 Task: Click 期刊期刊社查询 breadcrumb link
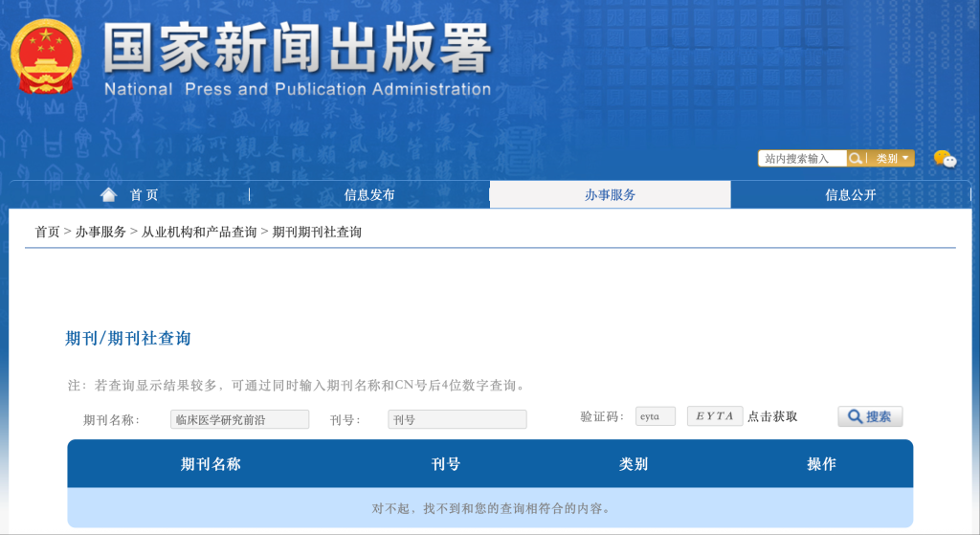tap(317, 233)
